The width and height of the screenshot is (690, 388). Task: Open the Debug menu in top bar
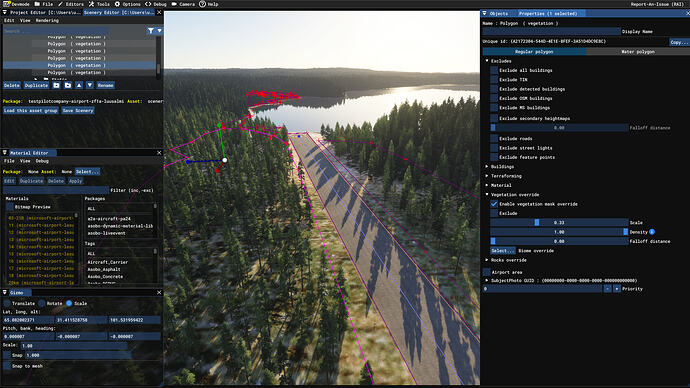coord(156,4)
